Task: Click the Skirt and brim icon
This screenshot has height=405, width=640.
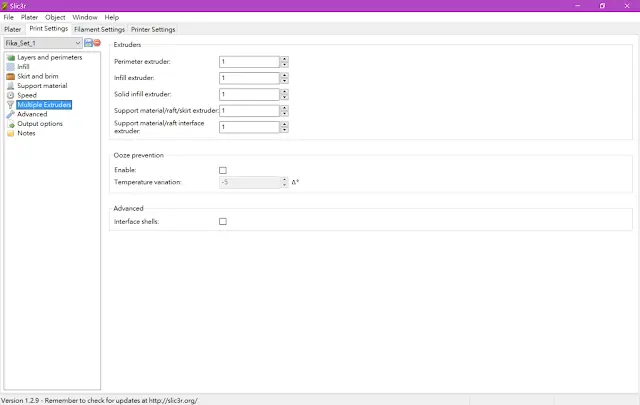Action: [11, 76]
